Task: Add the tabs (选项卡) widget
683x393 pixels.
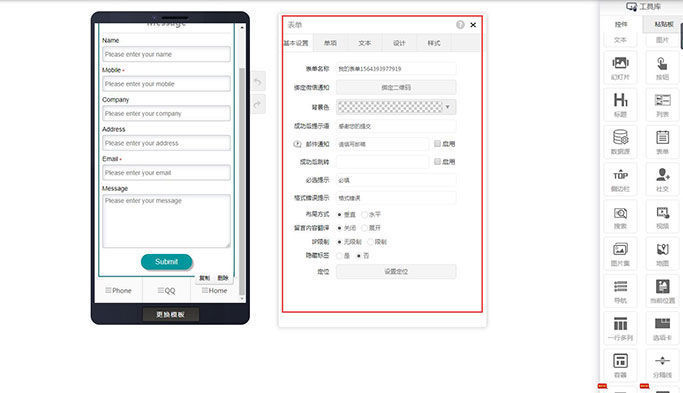Action: (662, 329)
